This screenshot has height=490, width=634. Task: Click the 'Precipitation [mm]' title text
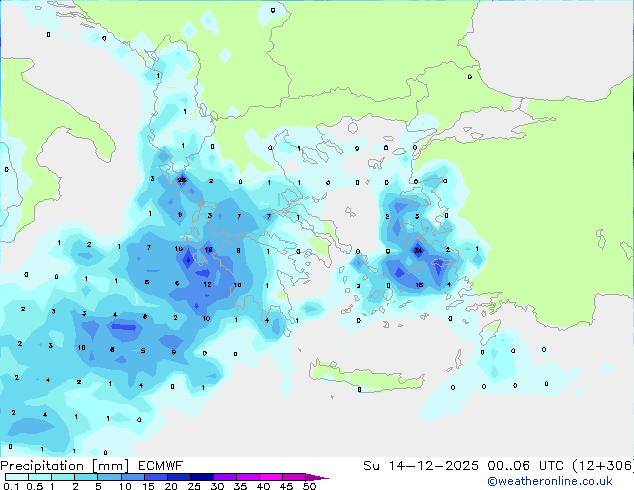tap(65, 466)
